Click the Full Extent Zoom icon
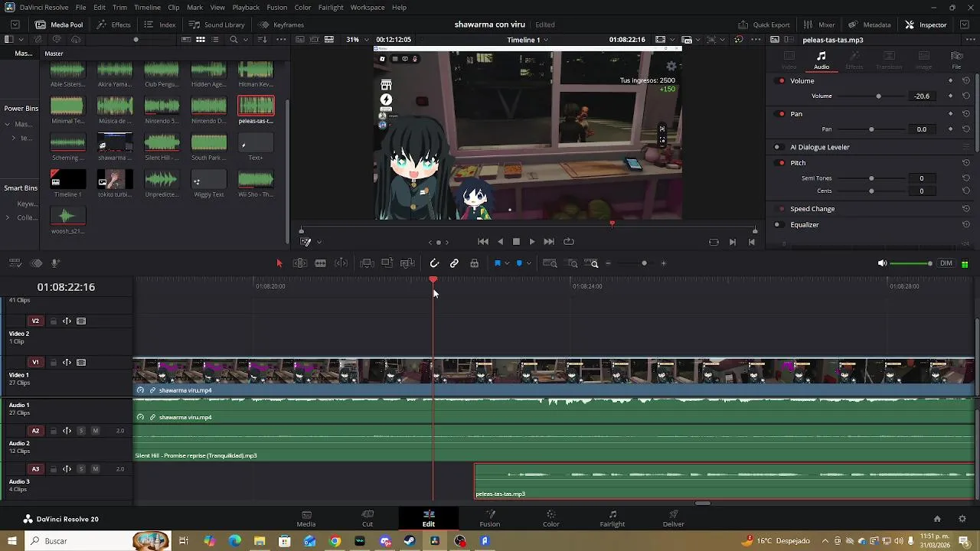 (550, 263)
